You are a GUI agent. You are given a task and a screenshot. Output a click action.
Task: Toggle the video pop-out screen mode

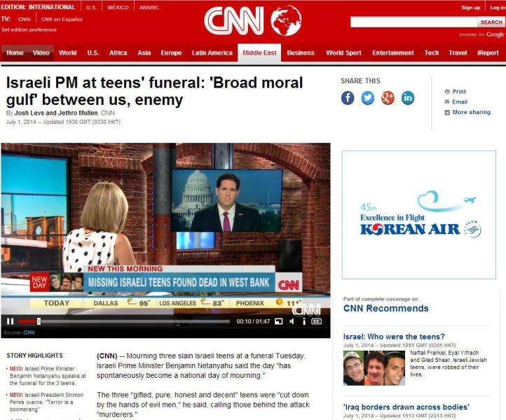pyautogui.click(x=278, y=321)
